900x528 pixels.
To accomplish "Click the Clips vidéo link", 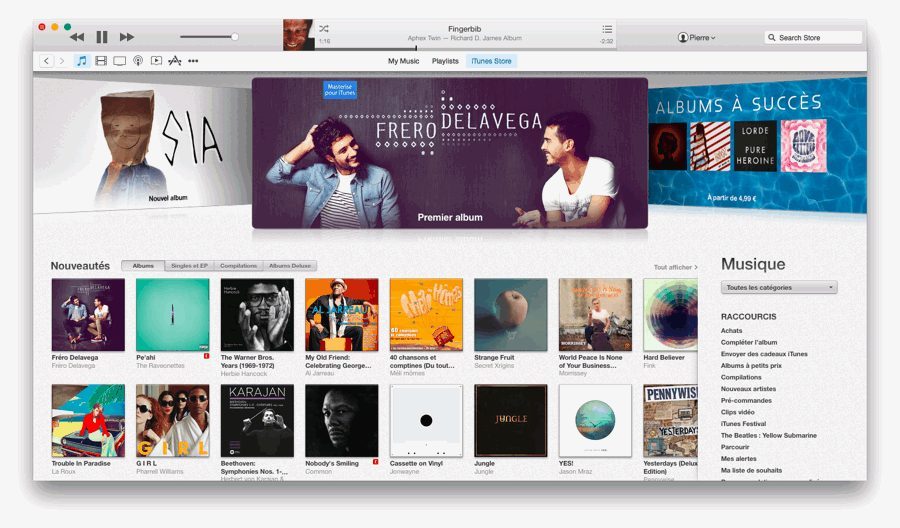I will (738, 412).
